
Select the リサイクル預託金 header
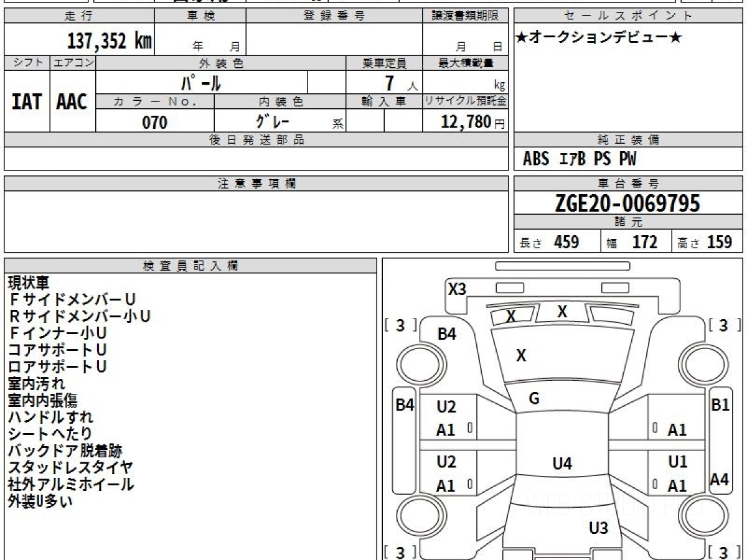(465, 101)
